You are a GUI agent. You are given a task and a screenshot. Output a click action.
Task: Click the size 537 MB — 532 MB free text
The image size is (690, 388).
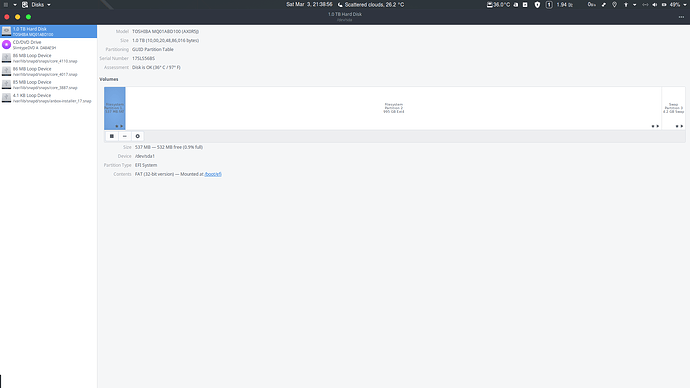pyautogui.click(x=169, y=147)
